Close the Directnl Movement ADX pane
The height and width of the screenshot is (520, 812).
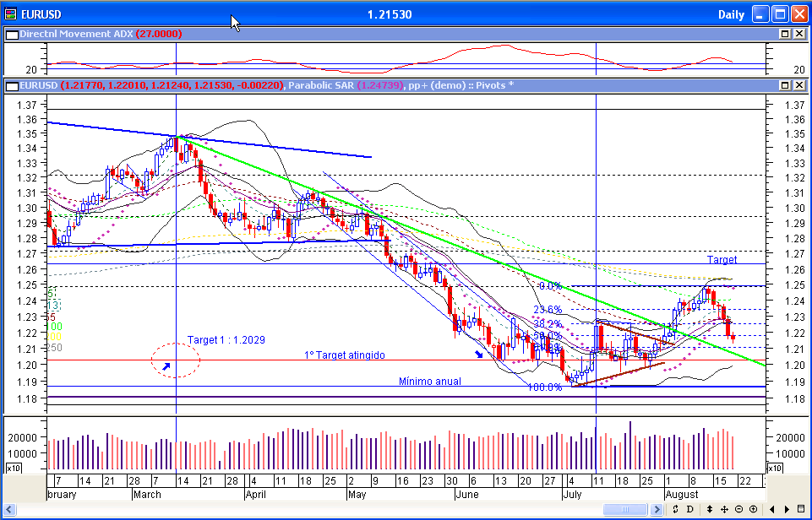tap(798, 34)
